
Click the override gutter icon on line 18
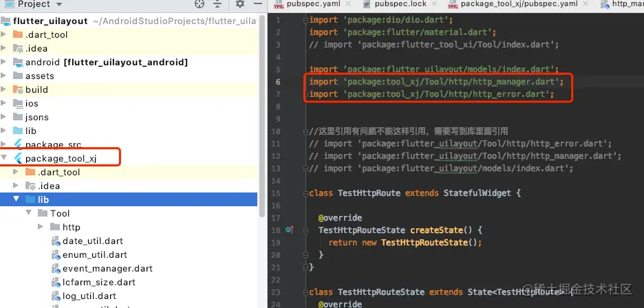(290, 230)
